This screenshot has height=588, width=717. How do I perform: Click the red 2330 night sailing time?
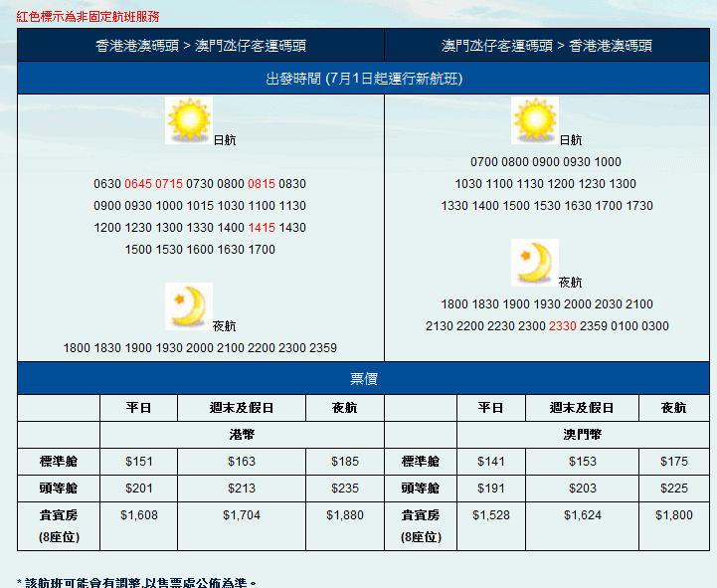pyautogui.click(x=563, y=326)
